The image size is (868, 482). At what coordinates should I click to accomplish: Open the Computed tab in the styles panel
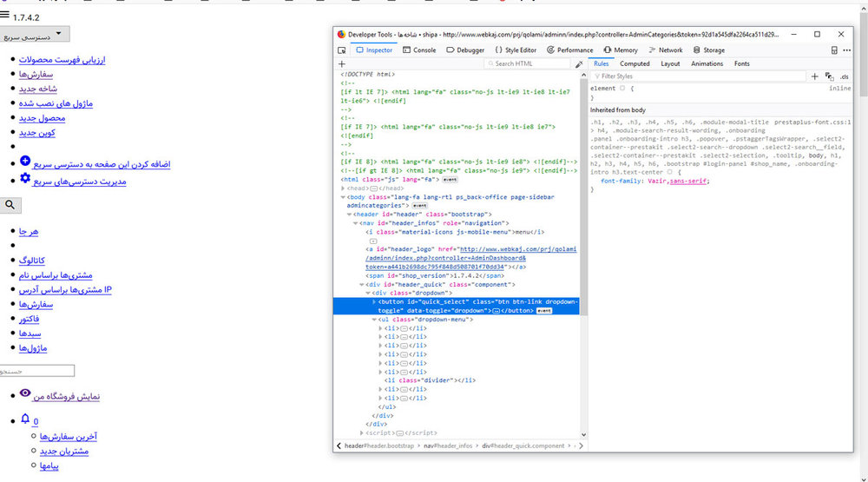pyautogui.click(x=635, y=63)
